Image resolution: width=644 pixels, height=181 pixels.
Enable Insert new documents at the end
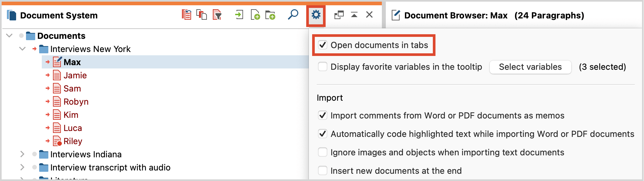(323, 170)
